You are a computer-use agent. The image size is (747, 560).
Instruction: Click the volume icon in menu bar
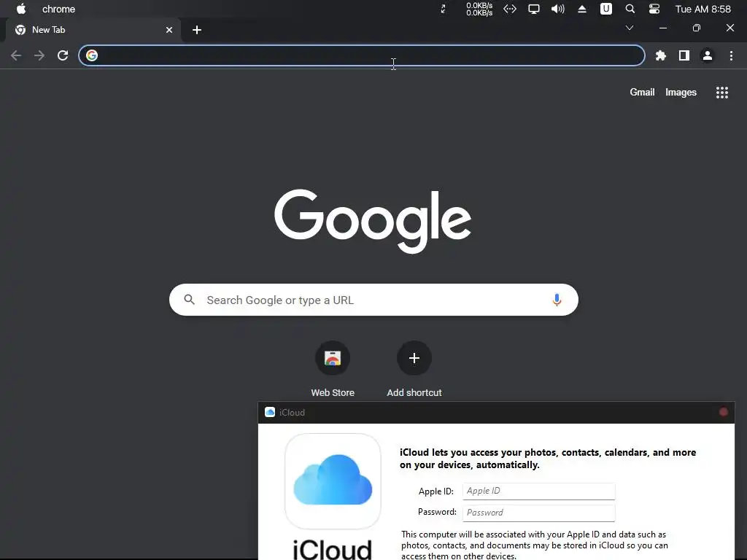point(557,9)
